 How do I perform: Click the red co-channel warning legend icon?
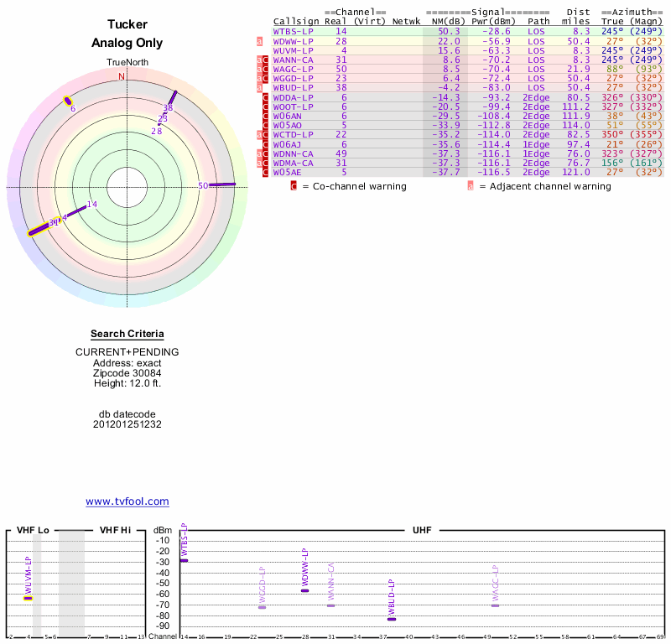pyautogui.click(x=294, y=186)
